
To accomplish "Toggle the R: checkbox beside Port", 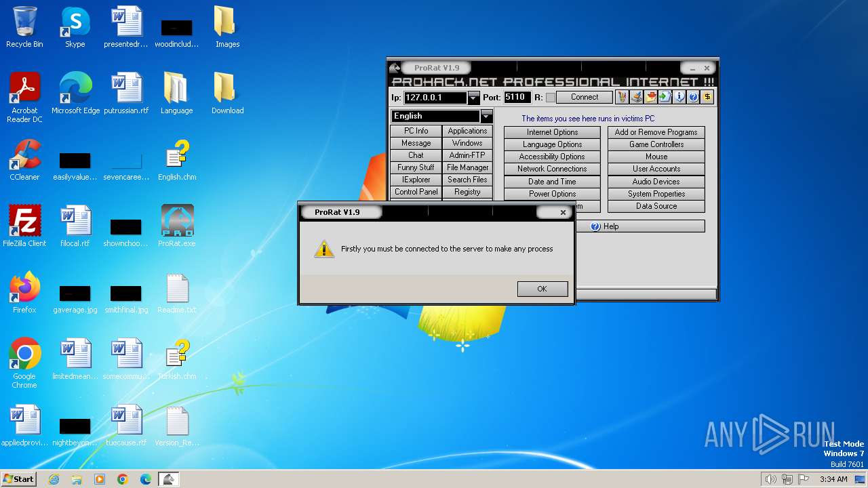I will [551, 98].
